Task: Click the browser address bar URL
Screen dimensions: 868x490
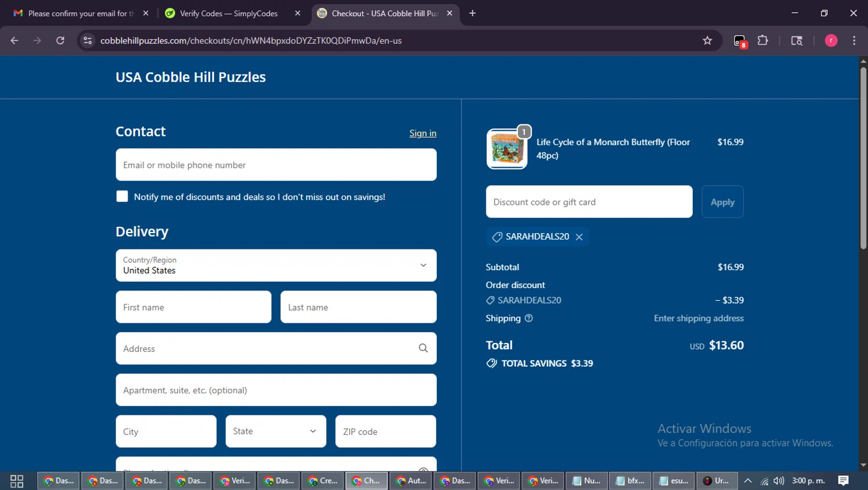Action: click(x=251, y=40)
